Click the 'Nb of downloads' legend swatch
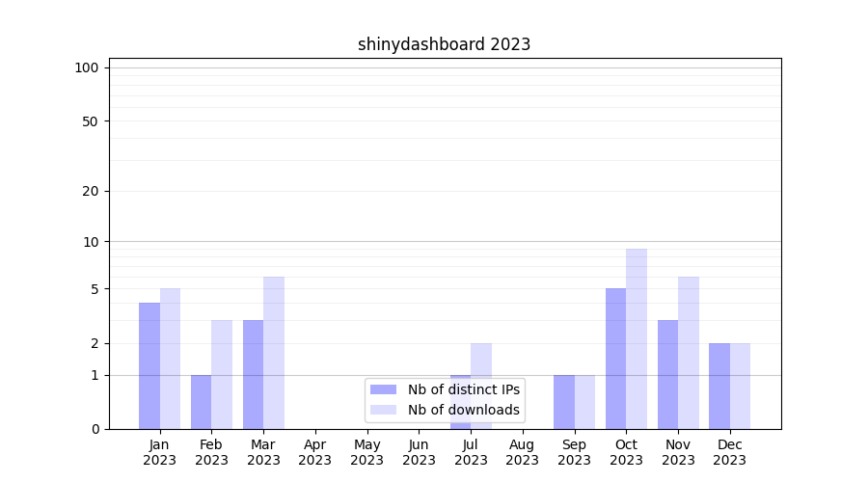The height and width of the screenshot is (482, 868). pyautogui.click(x=383, y=410)
